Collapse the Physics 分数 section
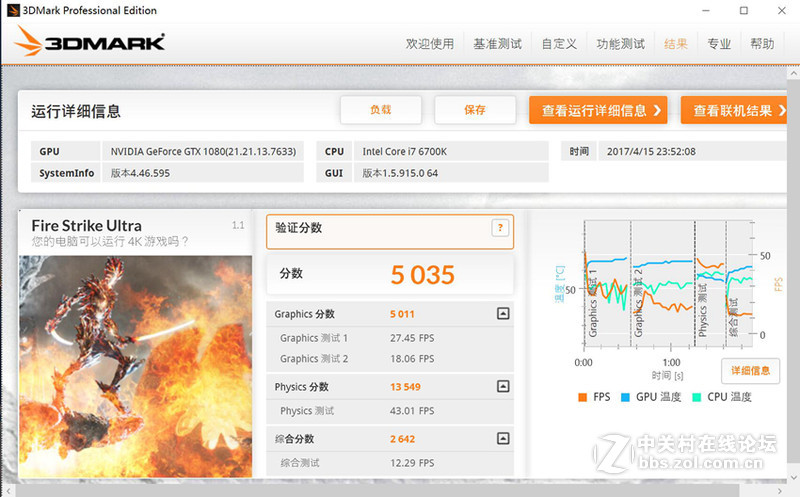This screenshot has width=800, height=497. [503, 386]
